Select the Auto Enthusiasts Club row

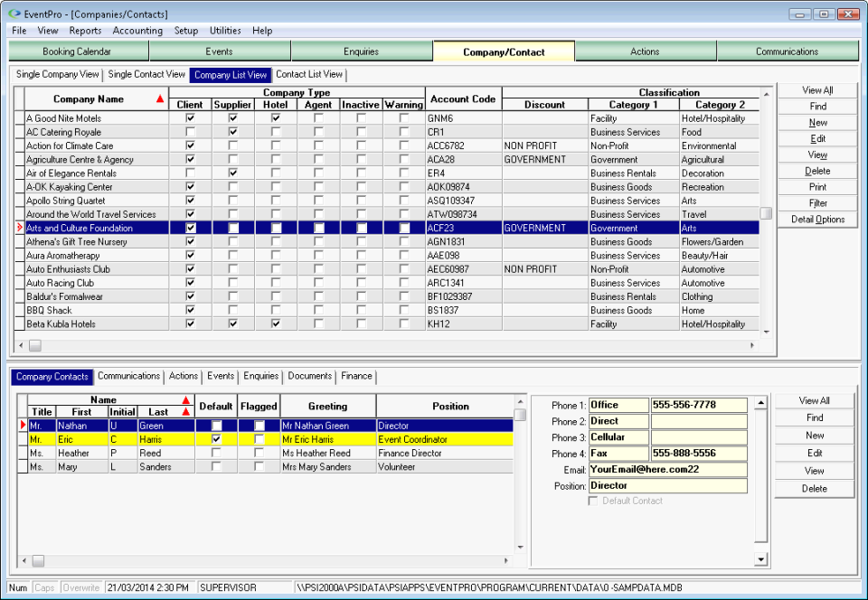pyautogui.click(x=386, y=269)
